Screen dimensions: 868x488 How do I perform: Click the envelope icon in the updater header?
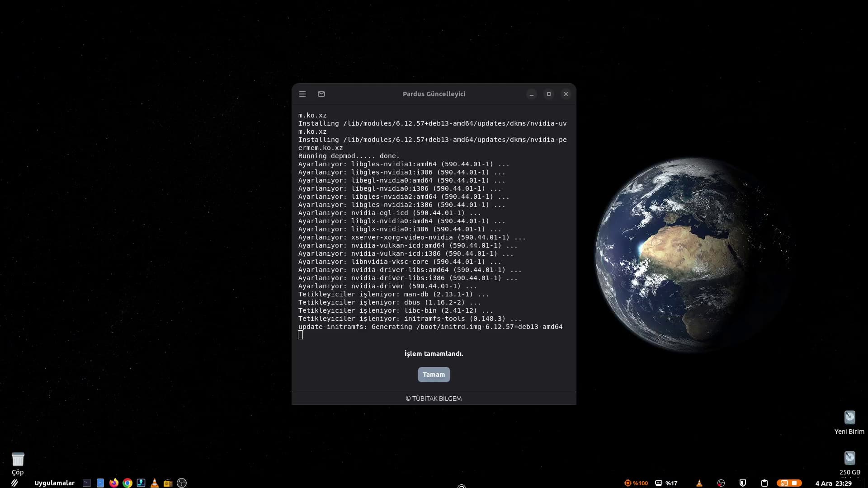(321, 94)
